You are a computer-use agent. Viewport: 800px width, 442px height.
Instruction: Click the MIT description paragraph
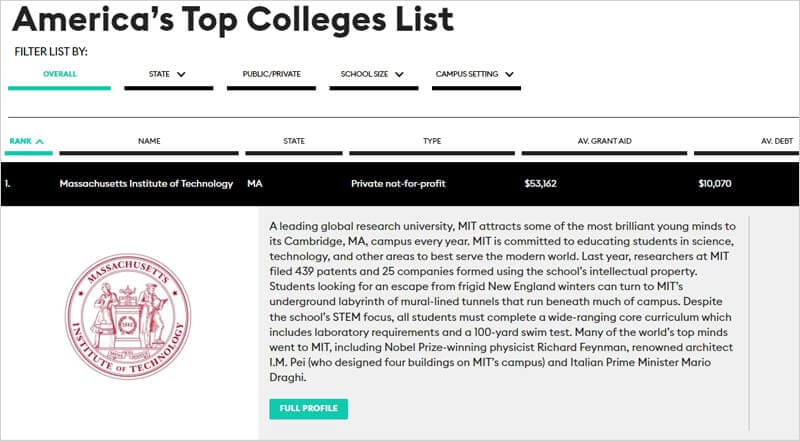pyautogui.click(x=504, y=301)
